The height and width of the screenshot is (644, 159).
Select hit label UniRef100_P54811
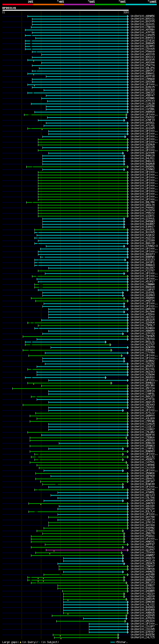pyautogui.click(x=143, y=536)
